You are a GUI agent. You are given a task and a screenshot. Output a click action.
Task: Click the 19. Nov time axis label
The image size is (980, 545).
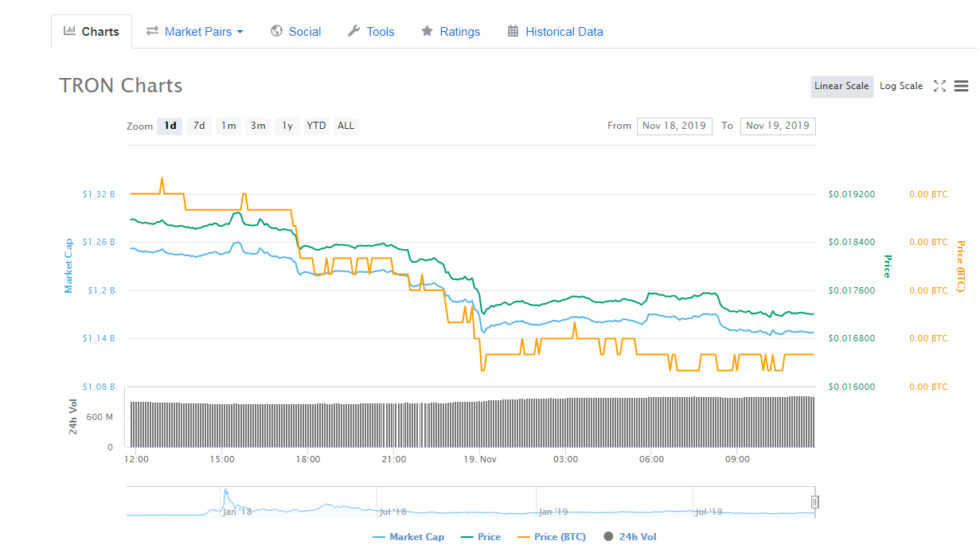(479, 459)
